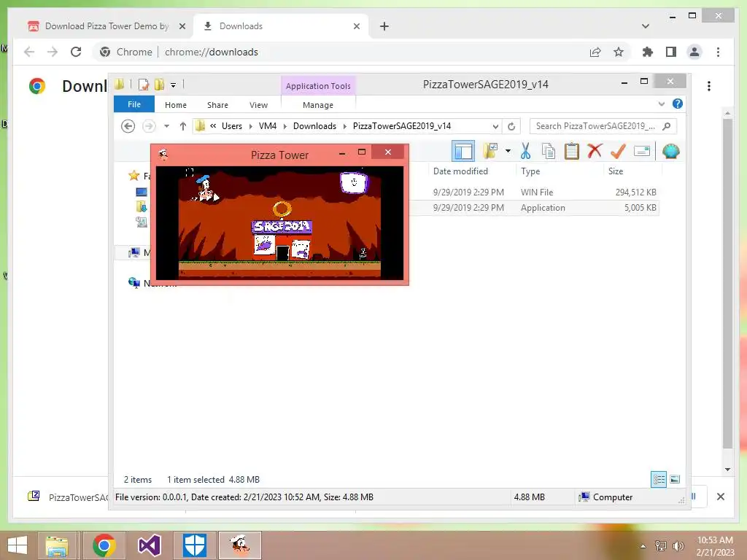Click the Copy icon in Explorer toolbar
747x560 pixels.
point(549,151)
